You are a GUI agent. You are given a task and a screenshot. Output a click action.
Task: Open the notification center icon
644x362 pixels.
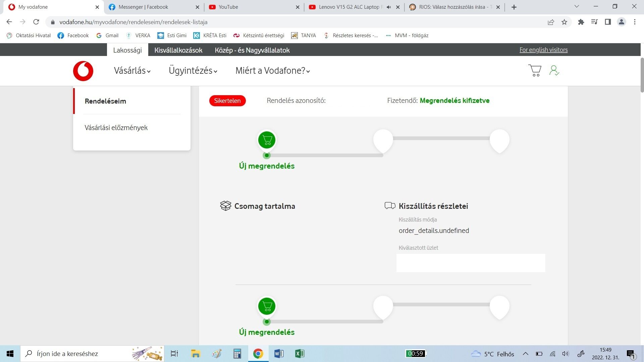tap(631, 354)
